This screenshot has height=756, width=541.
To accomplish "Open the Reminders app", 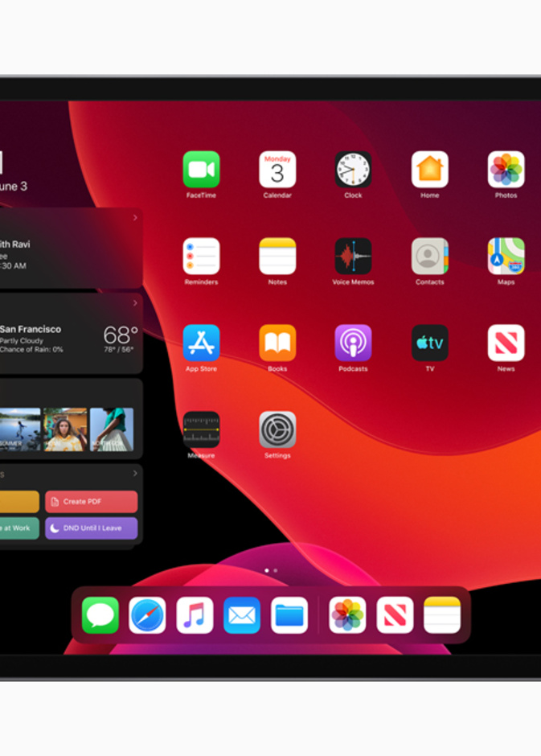I will tap(202, 256).
